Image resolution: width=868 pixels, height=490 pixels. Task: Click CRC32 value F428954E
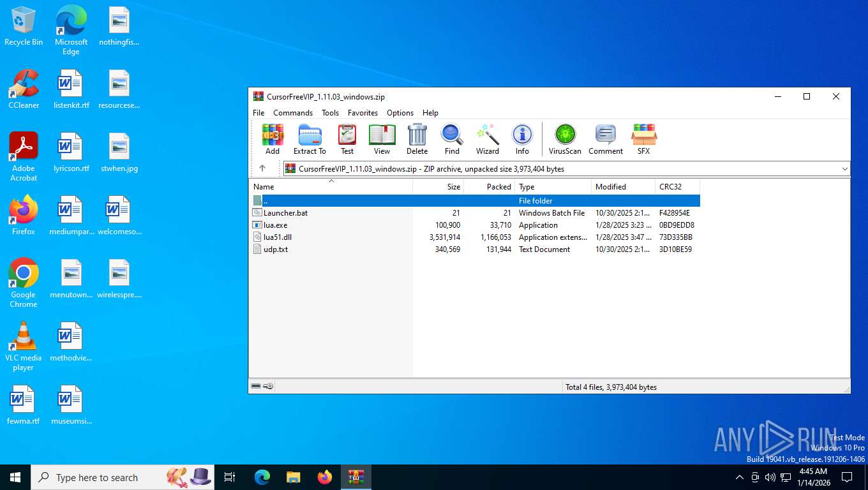[x=675, y=213]
